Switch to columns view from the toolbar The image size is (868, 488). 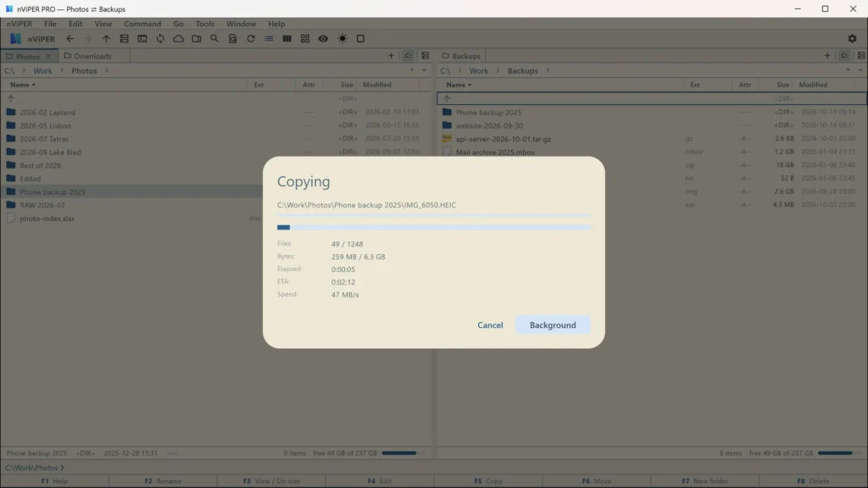tap(287, 39)
